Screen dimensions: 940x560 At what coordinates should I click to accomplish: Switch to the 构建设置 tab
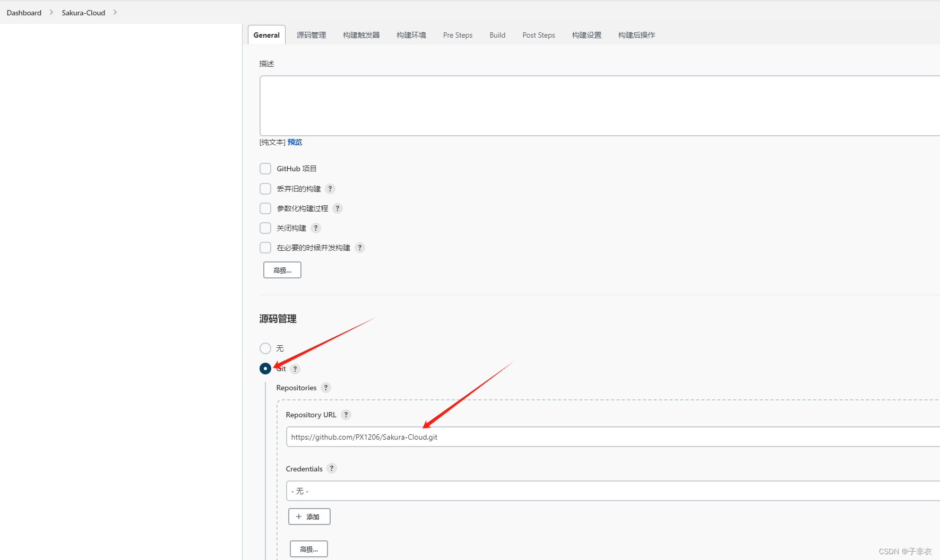[x=587, y=35]
